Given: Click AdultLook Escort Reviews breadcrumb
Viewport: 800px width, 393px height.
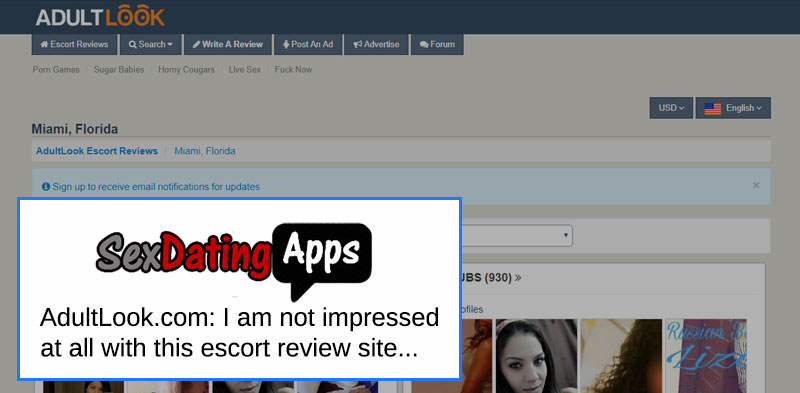Looking at the screenshot, I should pyautogui.click(x=97, y=151).
